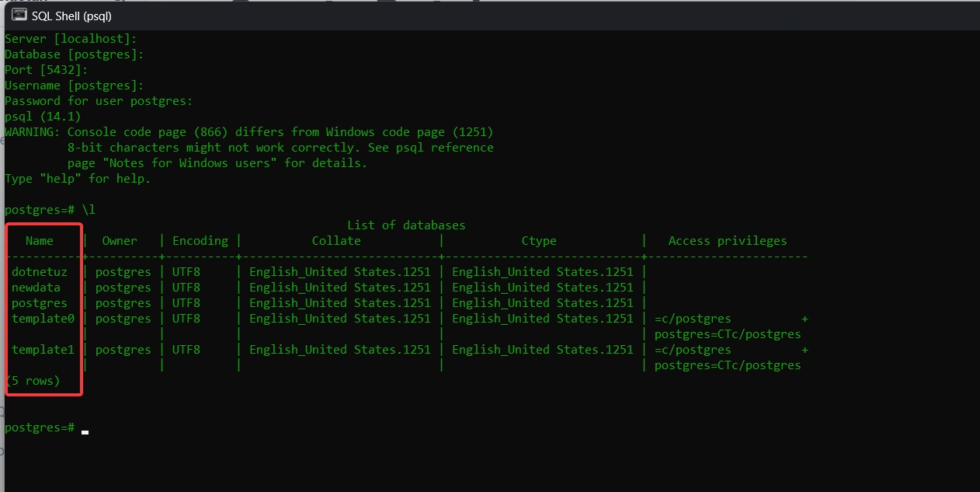Select the newdata database name
Image resolution: width=980 pixels, height=492 pixels.
click(36, 288)
